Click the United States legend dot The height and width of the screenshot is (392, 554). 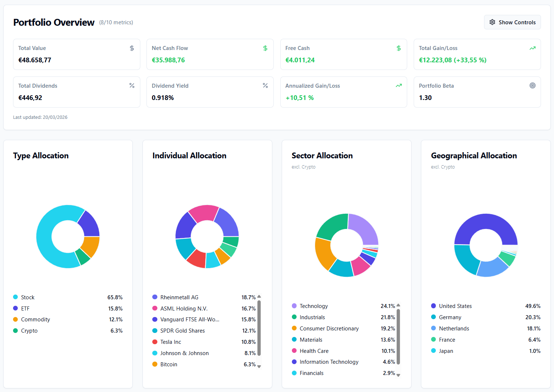[x=433, y=306]
